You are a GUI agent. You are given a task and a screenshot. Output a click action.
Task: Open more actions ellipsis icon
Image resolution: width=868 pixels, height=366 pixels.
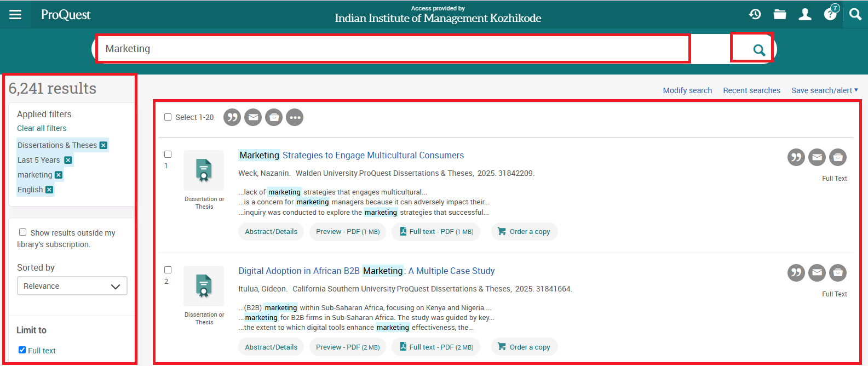[x=295, y=117]
